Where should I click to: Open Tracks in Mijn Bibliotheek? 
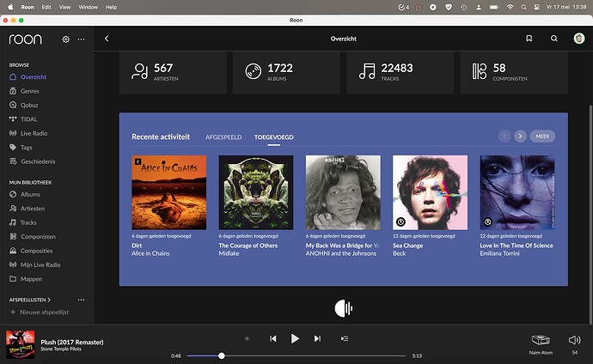point(23,223)
